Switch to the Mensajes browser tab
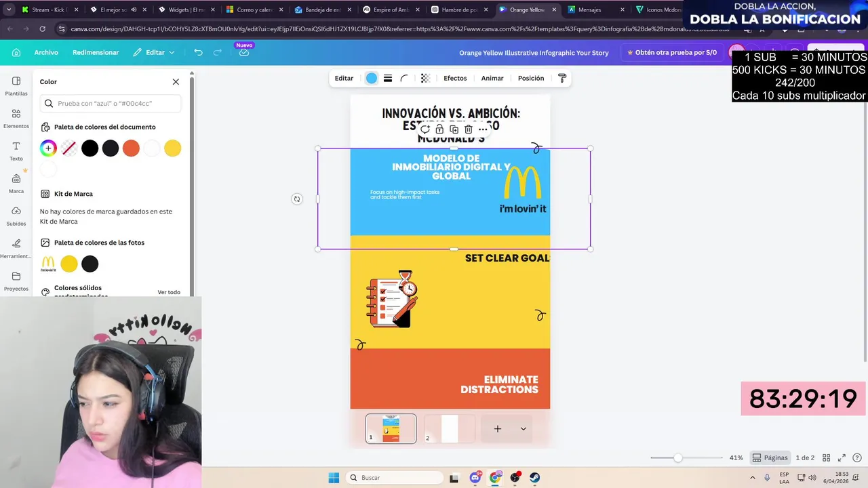This screenshot has height=488, width=868. coord(595,9)
